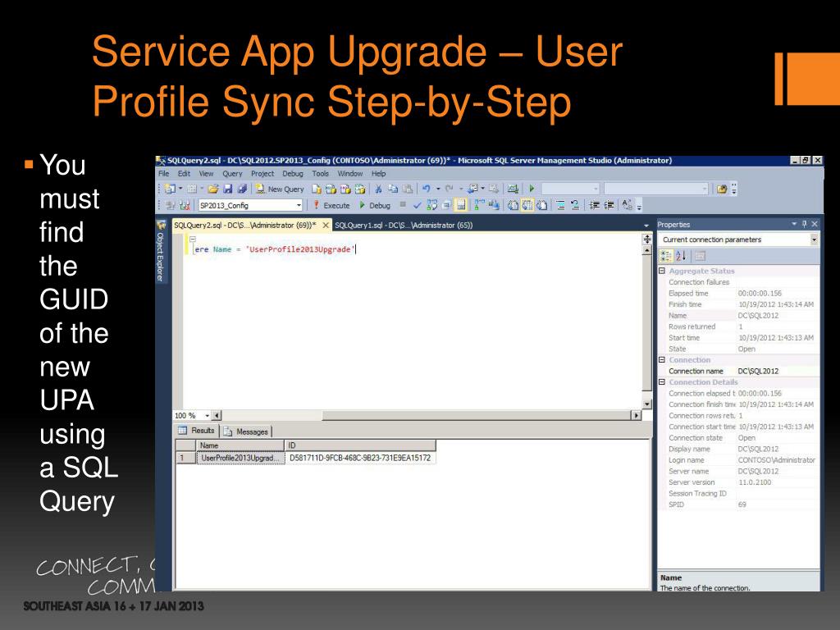Open the View menu
The width and height of the screenshot is (840, 630).
point(206,174)
